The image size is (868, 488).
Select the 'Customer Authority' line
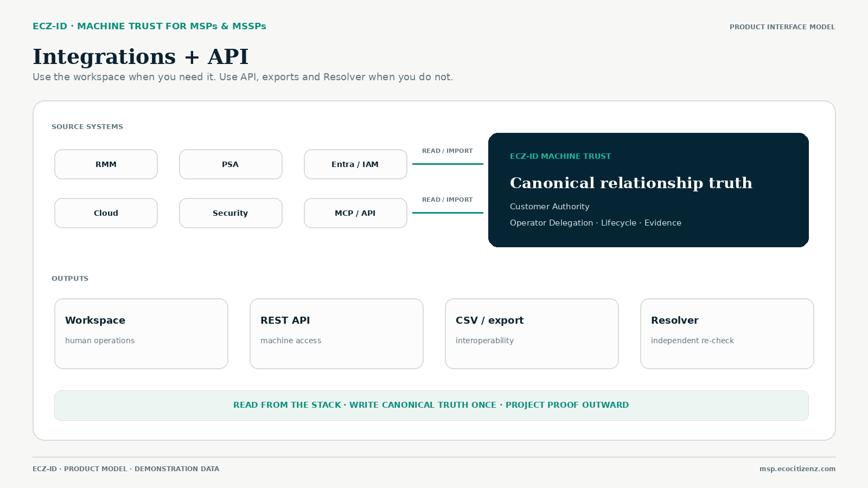(x=550, y=207)
